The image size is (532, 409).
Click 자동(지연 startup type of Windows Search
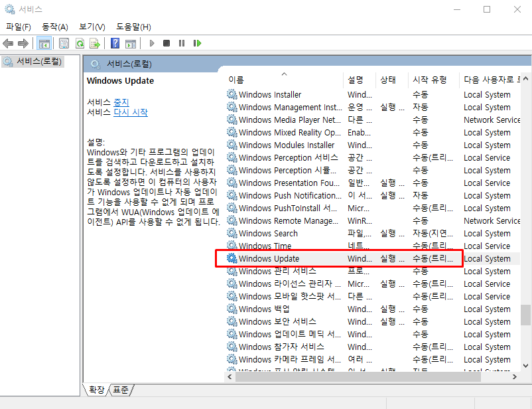click(x=432, y=233)
